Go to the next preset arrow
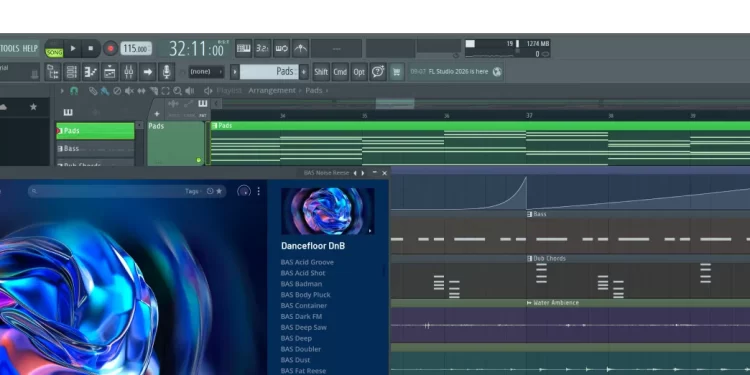This screenshot has width=750, height=375. (363, 173)
